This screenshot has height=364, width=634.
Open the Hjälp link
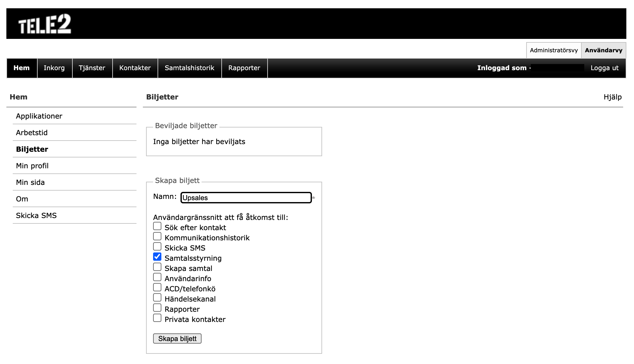[613, 97]
